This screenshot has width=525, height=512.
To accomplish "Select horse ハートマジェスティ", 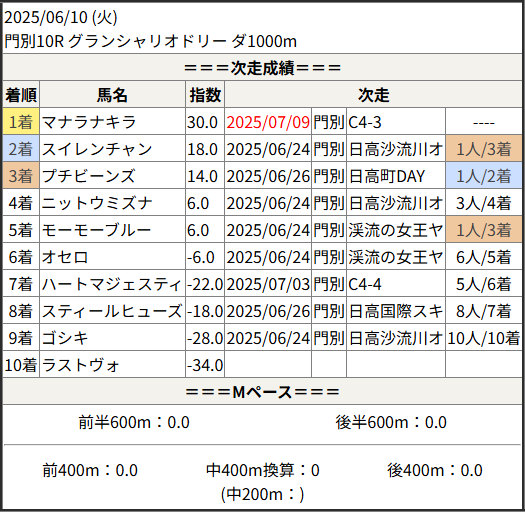I will pos(111,284).
